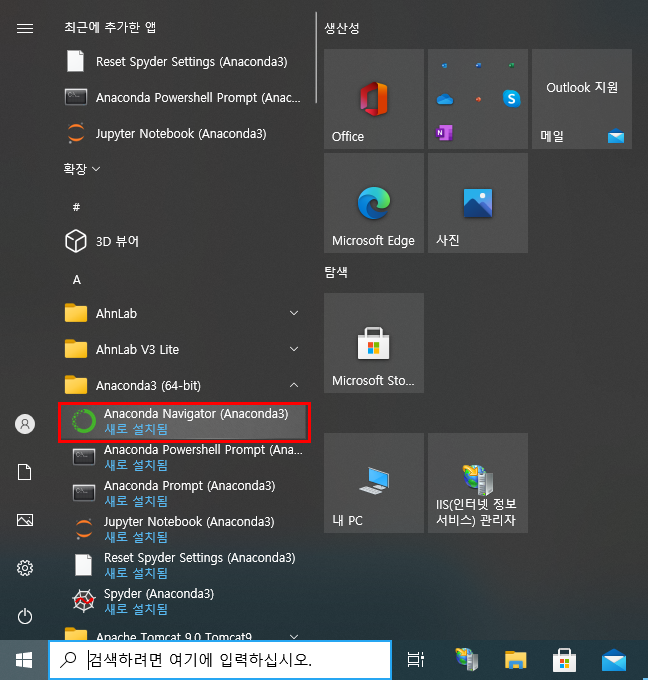Open the Microsoft apps folder tile with Skype
The image size is (648, 680).
click(478, 99)
